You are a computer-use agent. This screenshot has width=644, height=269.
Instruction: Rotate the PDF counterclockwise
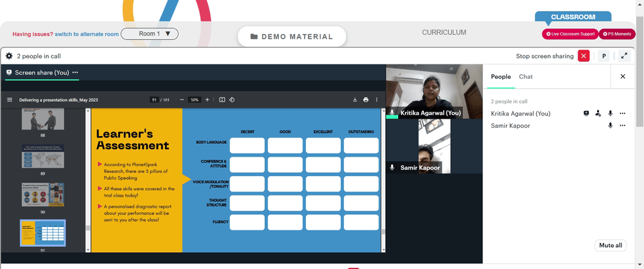(232, 99)
